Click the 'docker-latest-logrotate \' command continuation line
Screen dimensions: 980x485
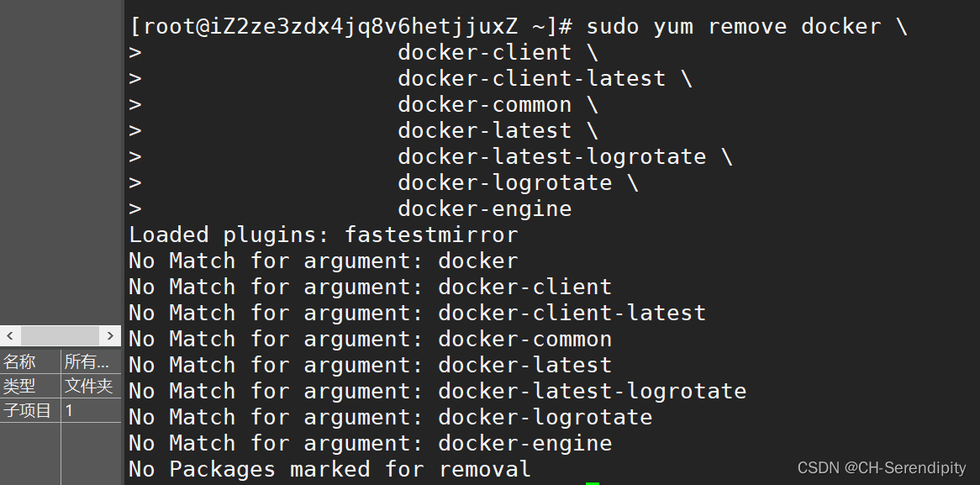pyautogui.click(x=565, y=156)
